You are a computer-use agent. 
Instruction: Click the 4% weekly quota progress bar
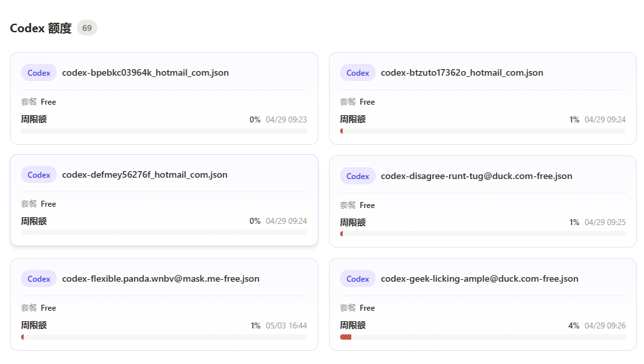click(x=483, y=337)
